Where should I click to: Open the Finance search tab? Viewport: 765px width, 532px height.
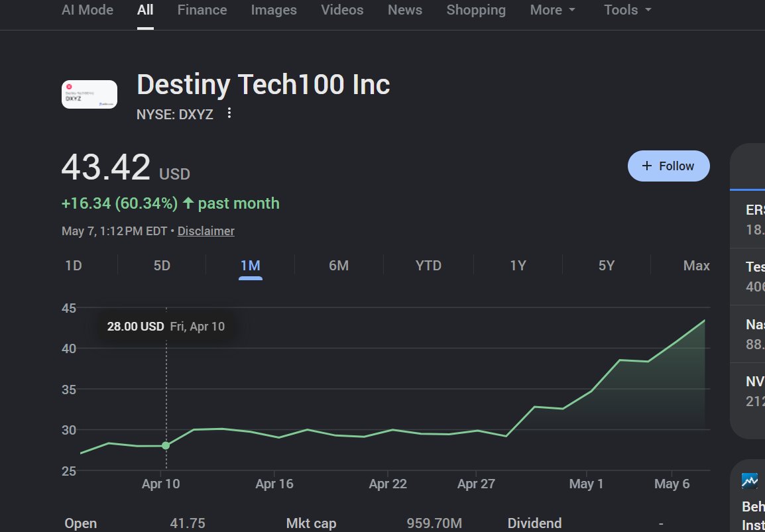(x=202, y=10)
